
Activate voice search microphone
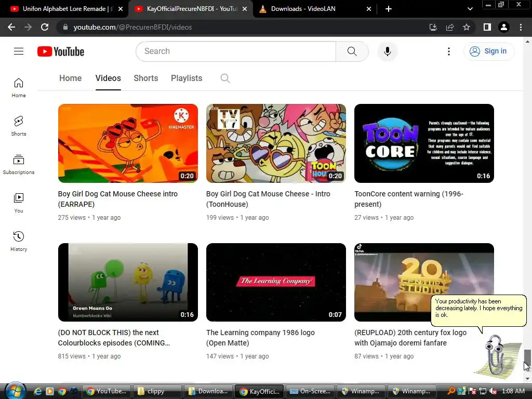387,51
